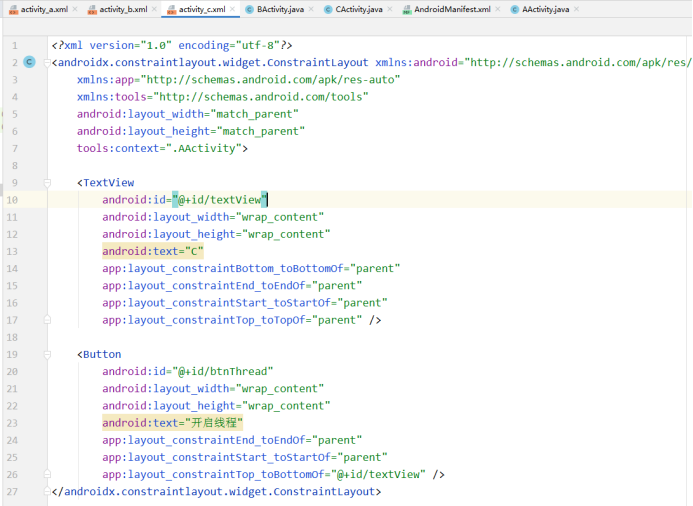Click the <TextView opening tag
The image size is (693, 506).
pos(106,183)
